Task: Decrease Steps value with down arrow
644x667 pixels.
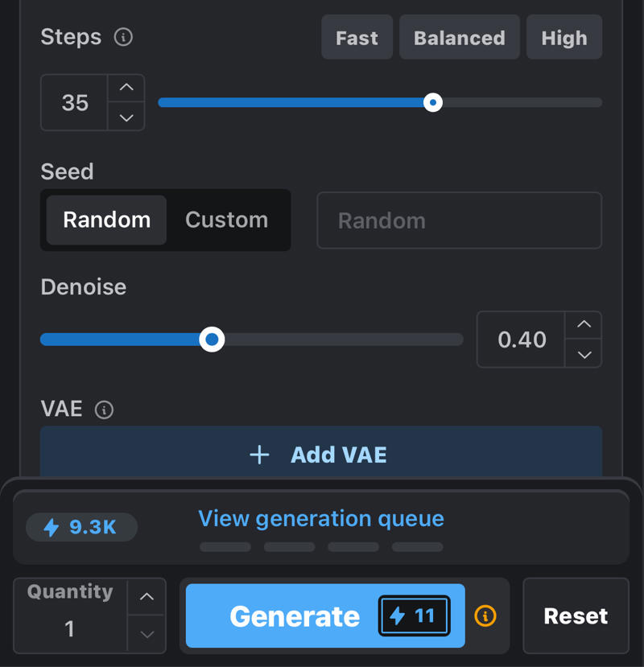Action: 126,117
